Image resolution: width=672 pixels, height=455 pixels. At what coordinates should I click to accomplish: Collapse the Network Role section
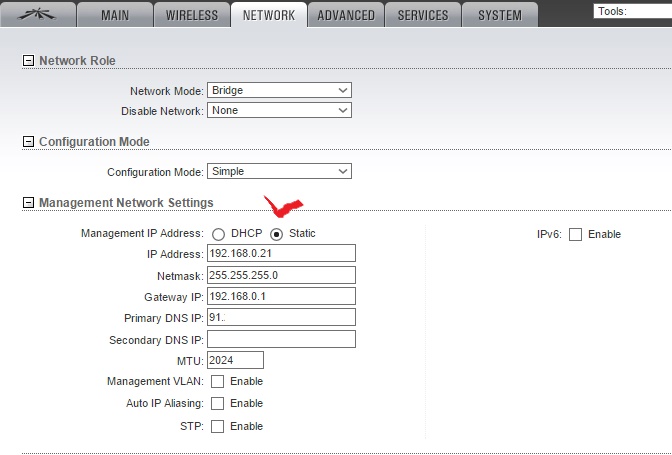coord(28,60)
